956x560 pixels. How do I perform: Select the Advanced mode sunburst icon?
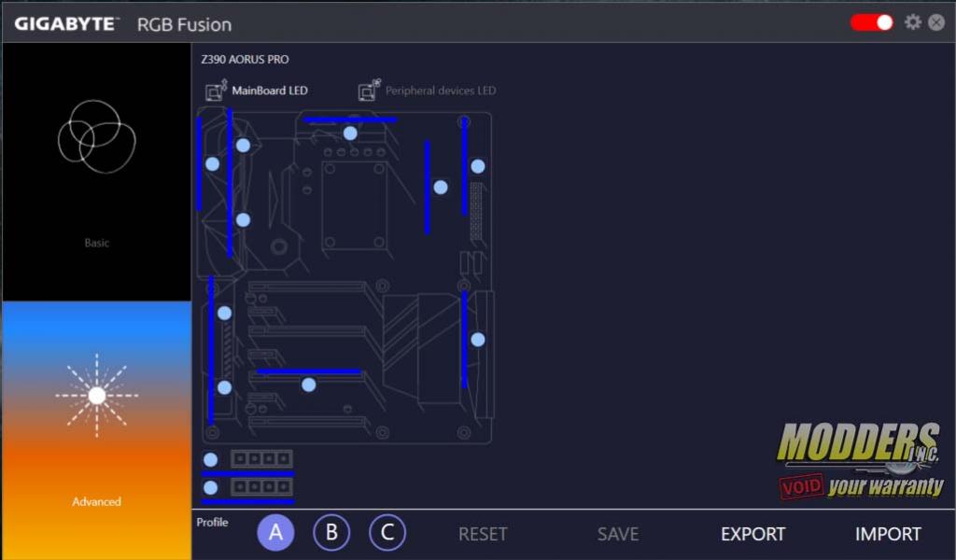click(96, 396)
